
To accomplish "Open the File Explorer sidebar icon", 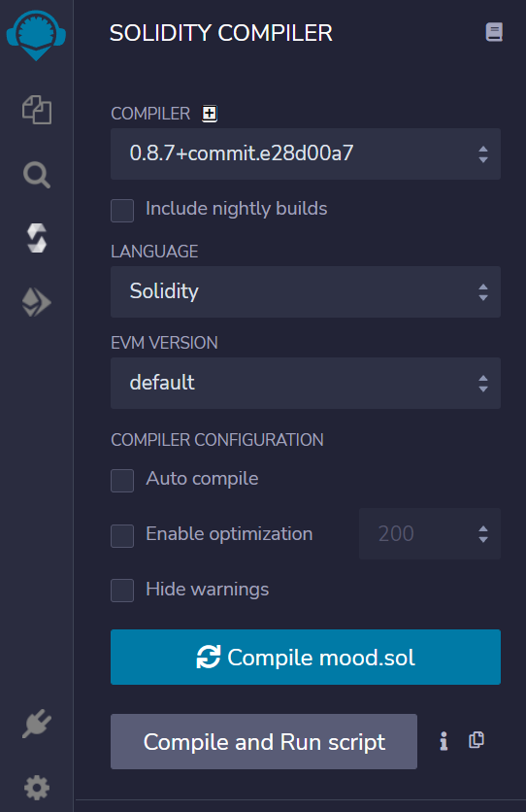I will pyautogui.click(x=37, y=109).
